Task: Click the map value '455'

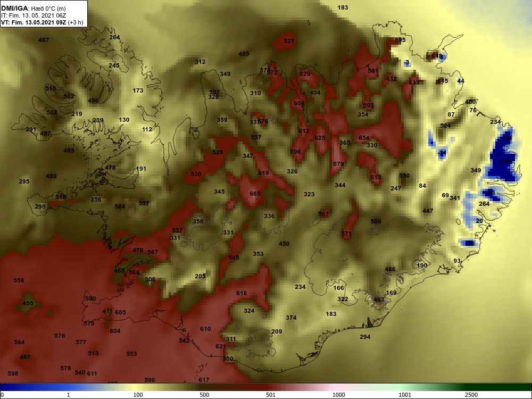Action: click(x=28, y=304)
